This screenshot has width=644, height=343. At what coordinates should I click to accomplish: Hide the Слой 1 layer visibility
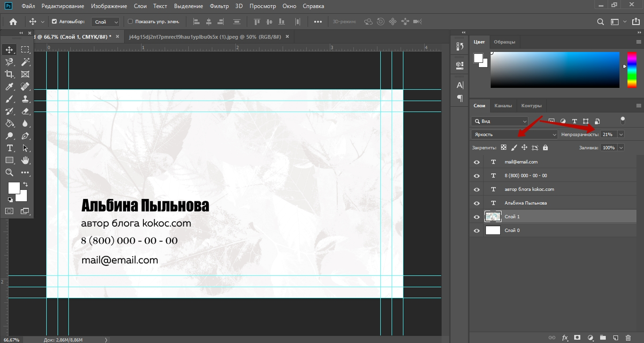(x=477, y=217)
